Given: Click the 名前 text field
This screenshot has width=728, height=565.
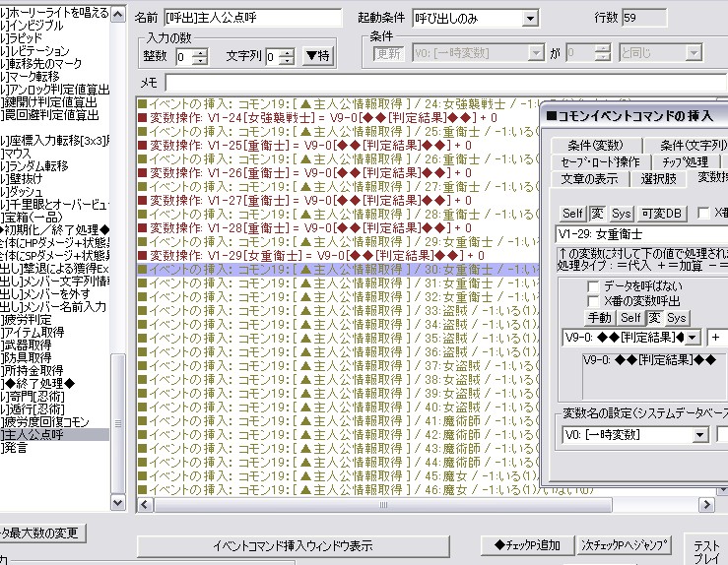Looking at the screenshot, I should (253, 18).
